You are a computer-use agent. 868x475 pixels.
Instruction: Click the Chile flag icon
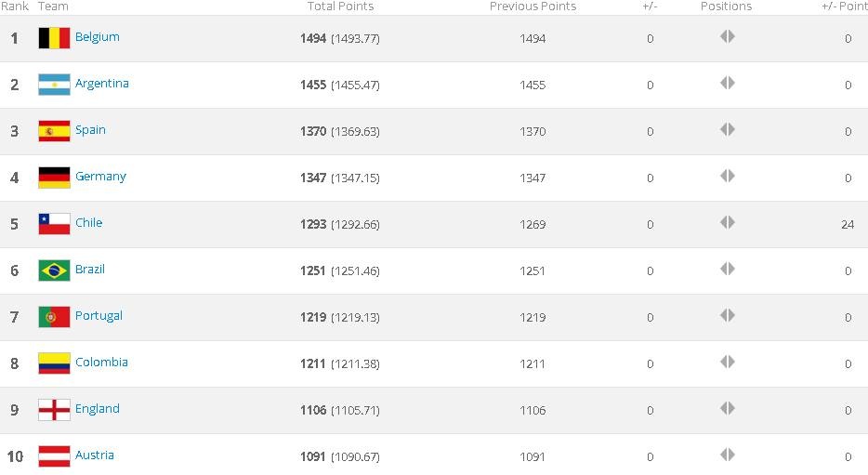(x=54, y=224)
